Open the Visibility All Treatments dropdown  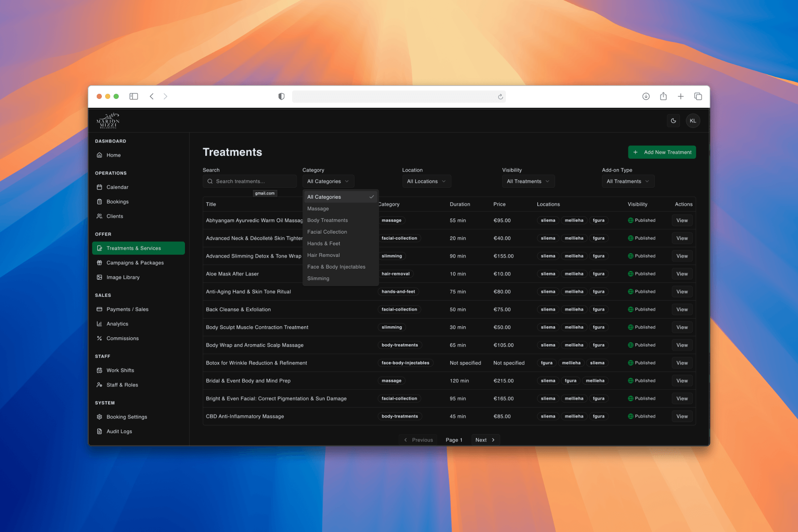pyautogui.click(x=528, y=181)
